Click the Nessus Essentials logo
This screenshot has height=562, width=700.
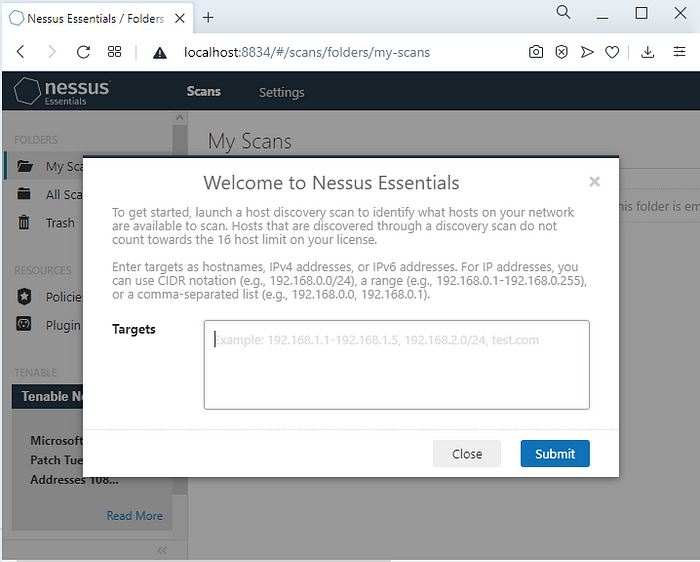pyautogui.click(x=62, y=91)
